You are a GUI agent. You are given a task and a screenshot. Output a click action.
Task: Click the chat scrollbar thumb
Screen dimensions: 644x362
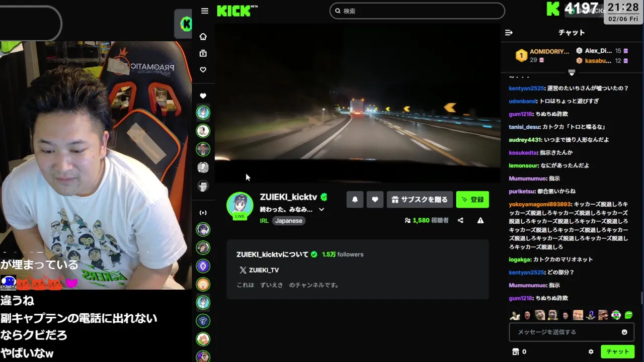tap(641, 298)
